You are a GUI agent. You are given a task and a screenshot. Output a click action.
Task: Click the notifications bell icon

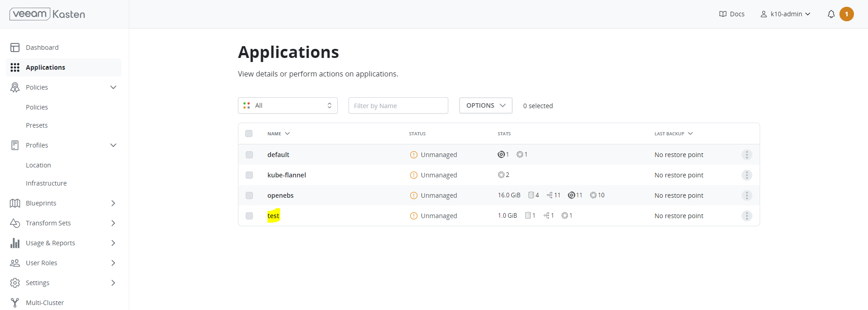pos(831,14)
